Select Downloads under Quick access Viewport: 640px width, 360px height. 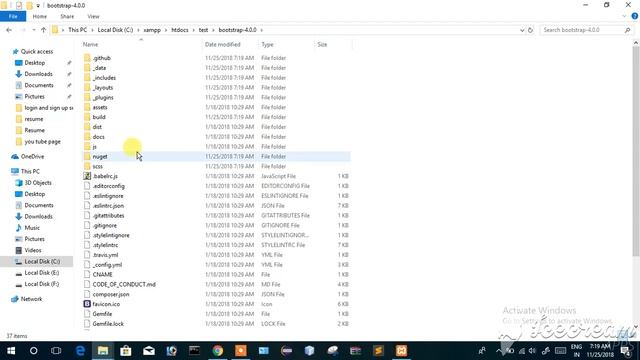38,74
